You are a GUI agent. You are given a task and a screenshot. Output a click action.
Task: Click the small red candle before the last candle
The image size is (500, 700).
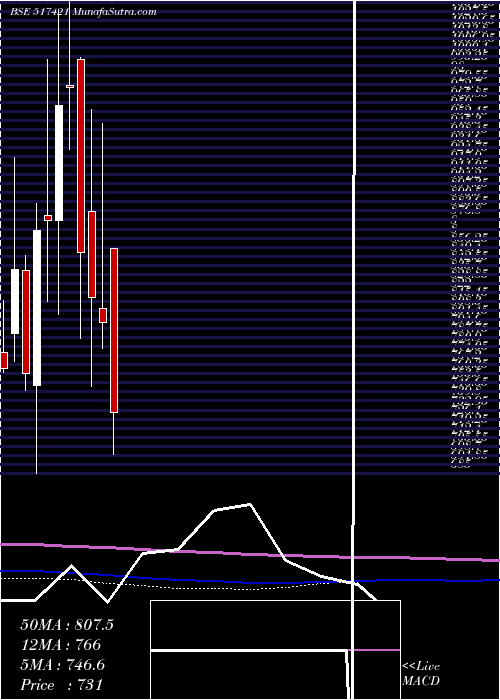click(x=103, y=315)
